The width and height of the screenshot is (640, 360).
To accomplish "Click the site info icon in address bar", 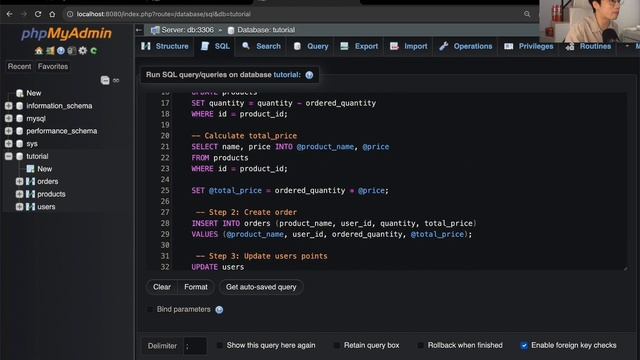I will pos(70,14).
